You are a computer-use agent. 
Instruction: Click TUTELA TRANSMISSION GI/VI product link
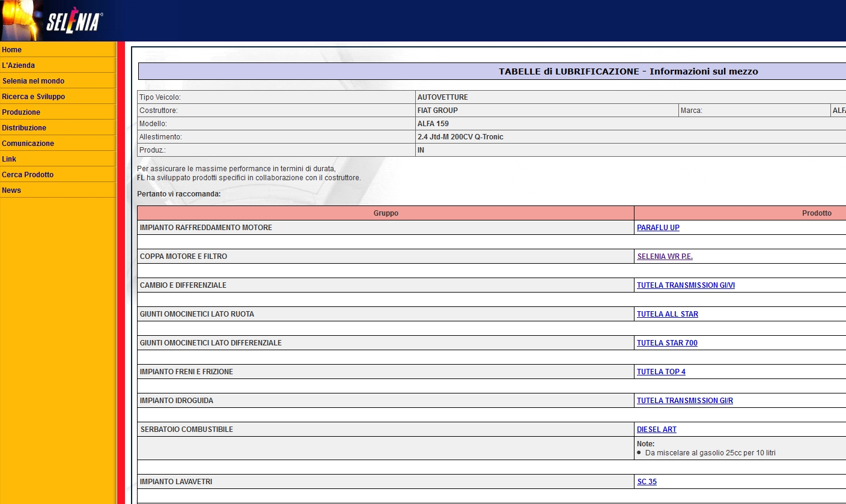[686, 285]
